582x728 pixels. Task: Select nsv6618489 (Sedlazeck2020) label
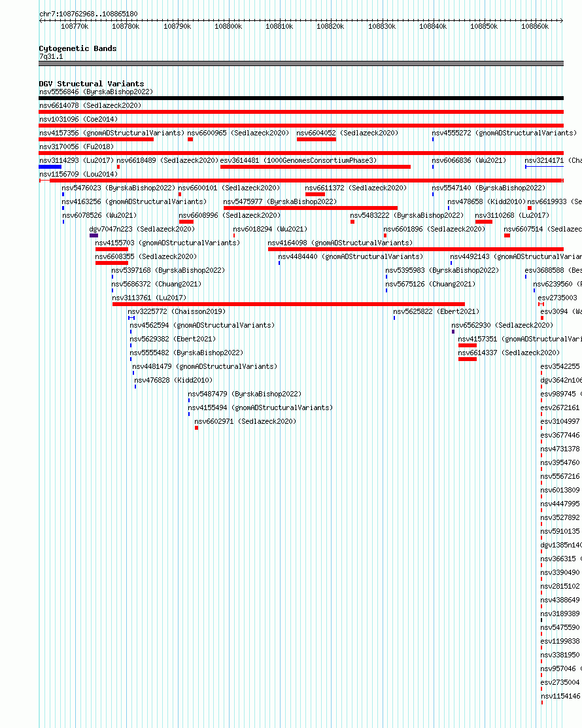167,160
